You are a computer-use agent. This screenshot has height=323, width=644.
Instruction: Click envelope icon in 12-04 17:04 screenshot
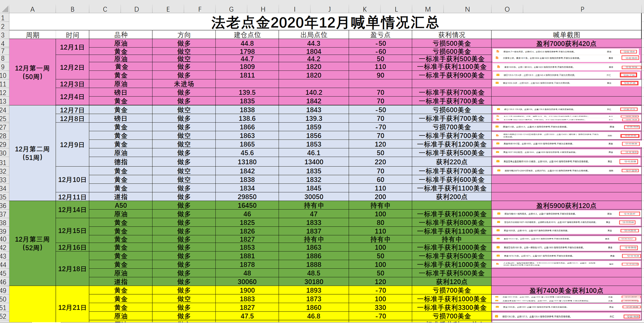pyautogui.click(x=497, y=75)
